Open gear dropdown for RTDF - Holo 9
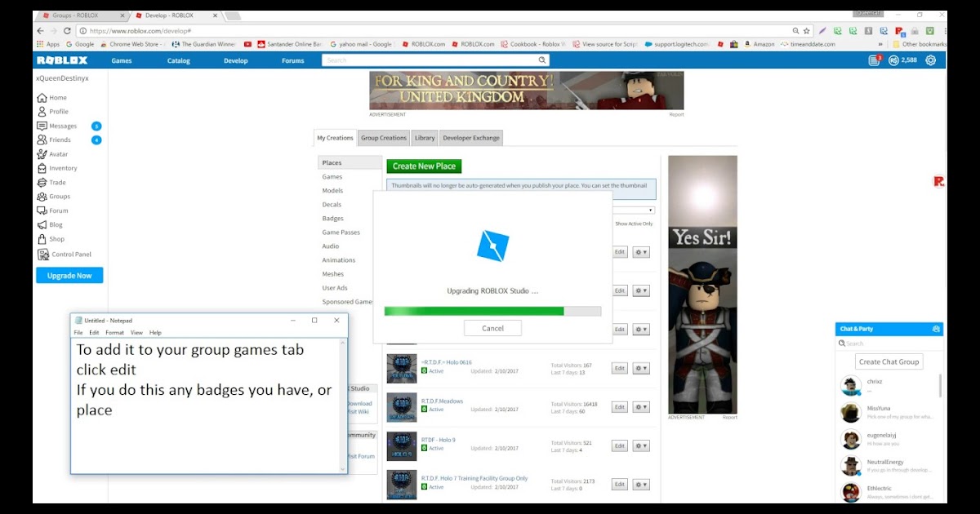 coord(641,446)
